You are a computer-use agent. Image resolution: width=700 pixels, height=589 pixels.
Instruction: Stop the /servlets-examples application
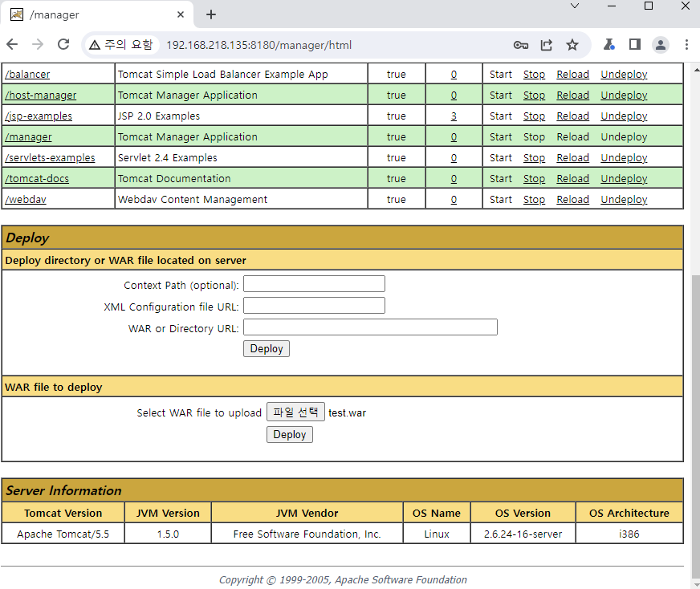coord(534,157)
